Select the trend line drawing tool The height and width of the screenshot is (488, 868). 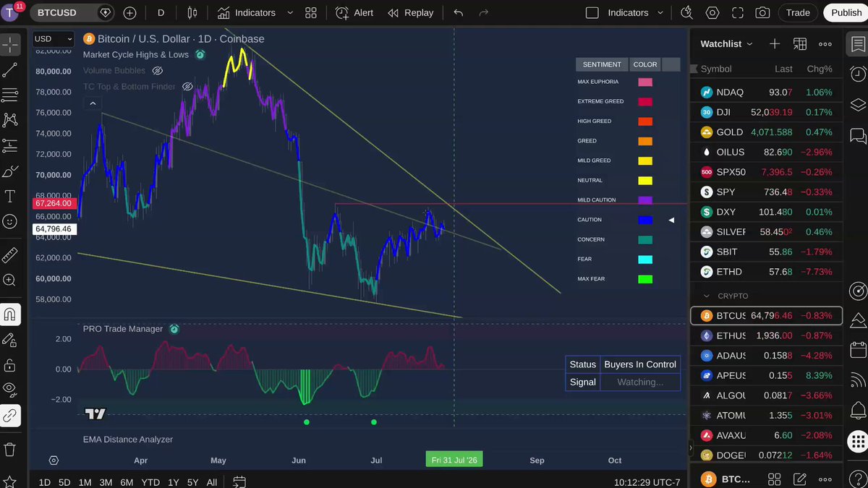coord(10,70)
